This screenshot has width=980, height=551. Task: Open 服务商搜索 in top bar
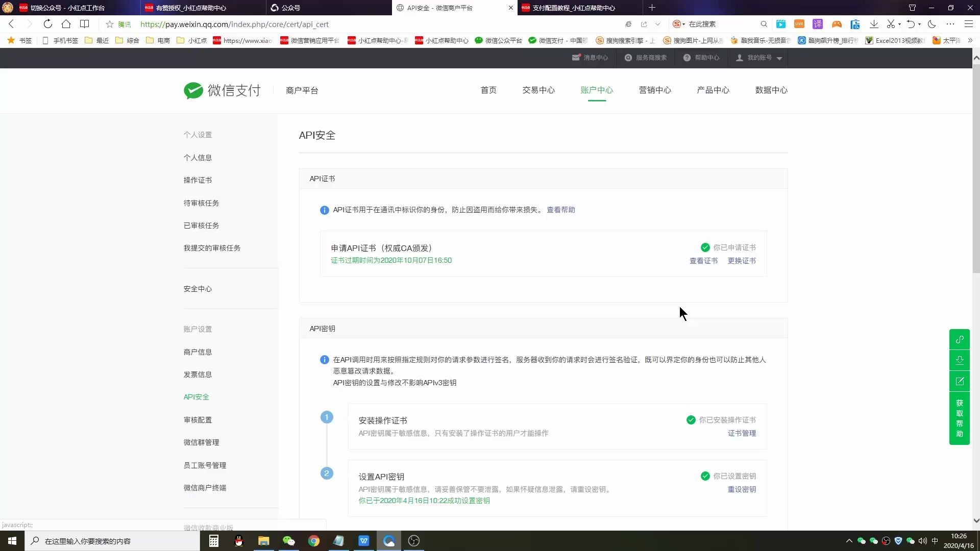coord(646,58)
